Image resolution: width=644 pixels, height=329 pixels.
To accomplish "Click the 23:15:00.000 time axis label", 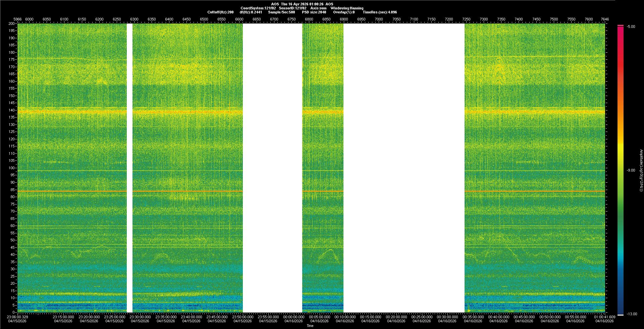I will point(63,317).
